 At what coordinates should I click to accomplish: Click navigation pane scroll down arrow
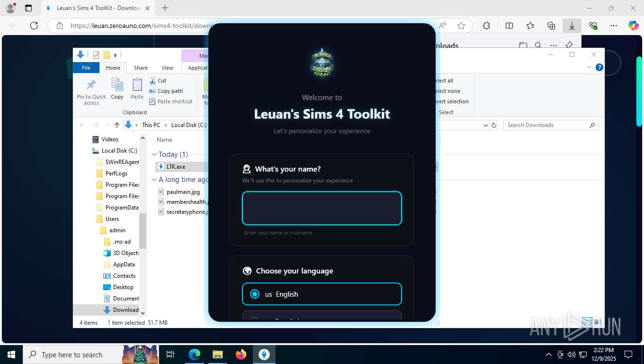point(143,313)
